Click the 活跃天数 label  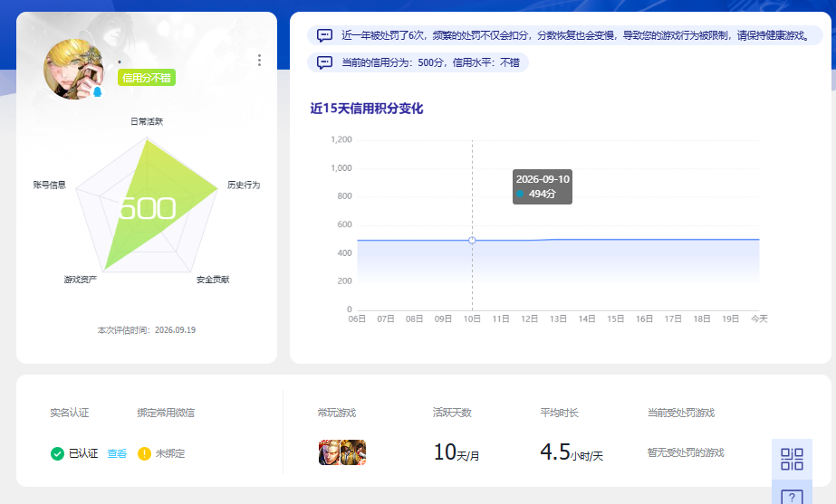click(x=452, y=413)
